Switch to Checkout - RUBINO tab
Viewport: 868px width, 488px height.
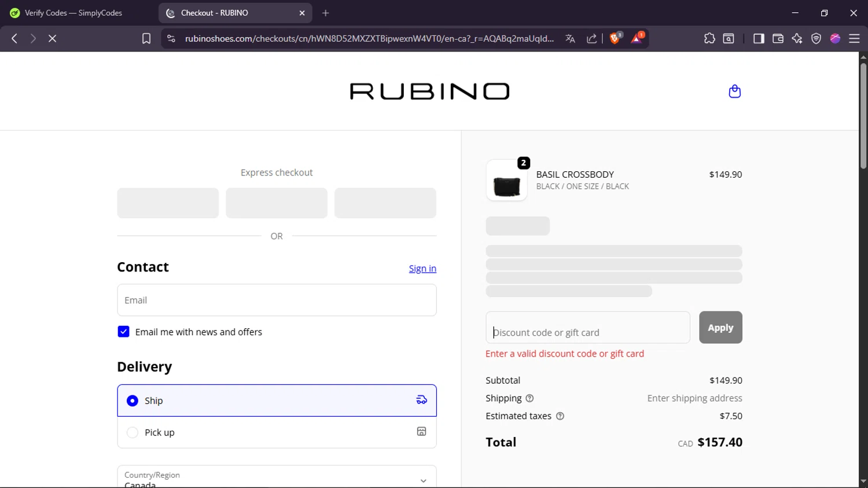(236, 13)
